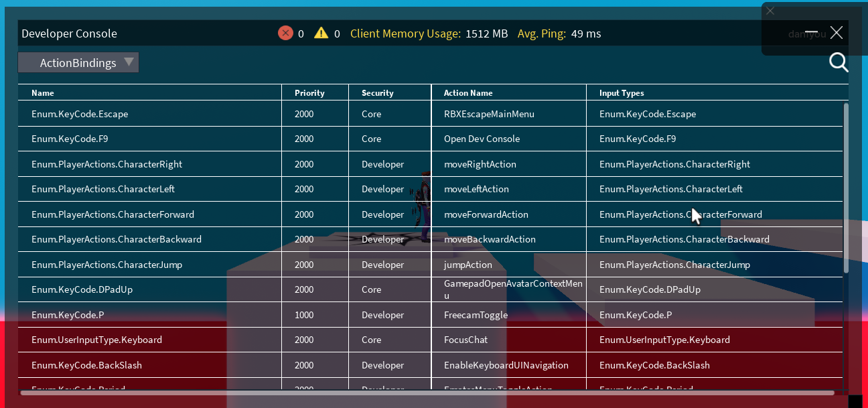The image size is (868, 408).
Task: Select the EnableKeyboardUINavigation action row
Action: pos(506,365)
